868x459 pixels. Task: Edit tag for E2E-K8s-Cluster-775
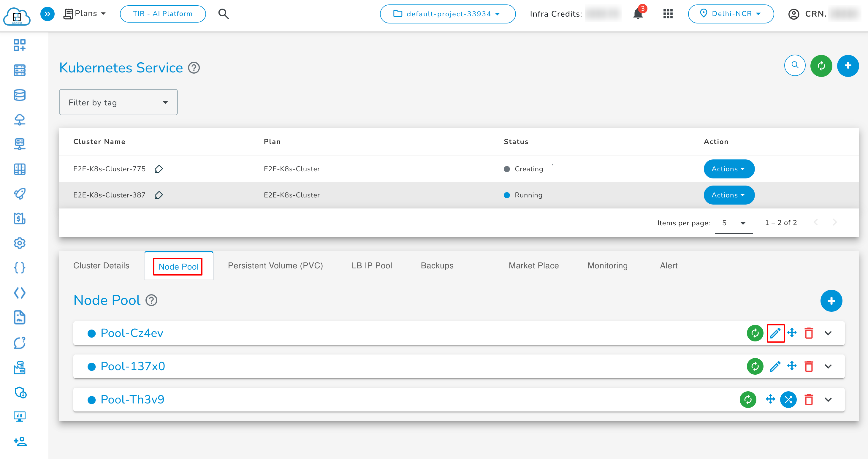(159, 169)
